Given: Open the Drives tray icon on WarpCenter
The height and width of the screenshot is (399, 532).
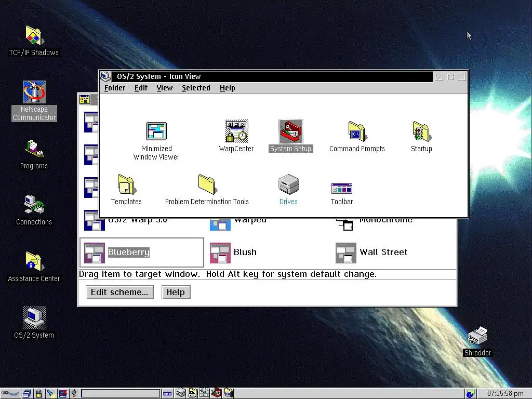Looking at the screenshot, I should pyautogui.click(x=181, y=393).
